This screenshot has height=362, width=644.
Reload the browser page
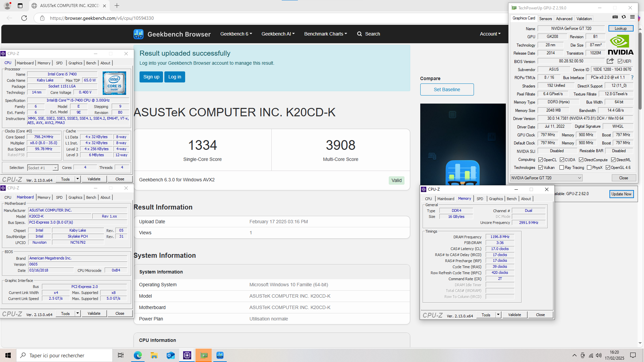click(24, 18)
